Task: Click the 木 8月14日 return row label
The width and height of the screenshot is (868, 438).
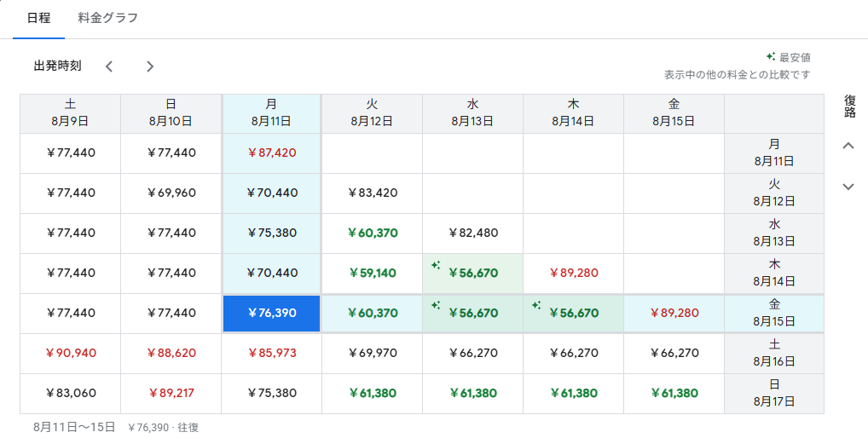Action: click(774, 273)
